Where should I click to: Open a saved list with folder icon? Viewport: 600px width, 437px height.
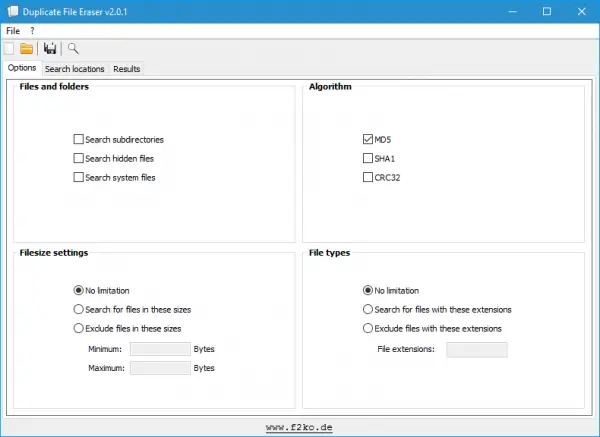click(x=26, y=49)
